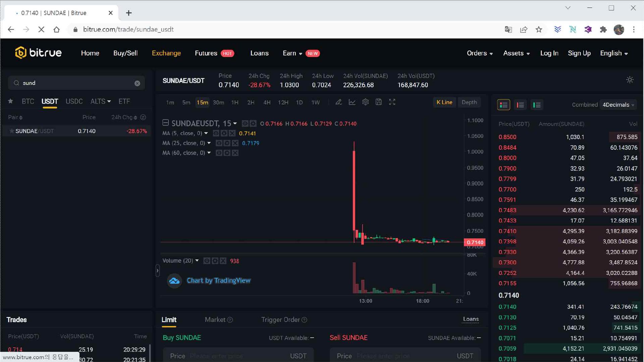
Task: Click Sign Up
Action: tap(579, 53)
